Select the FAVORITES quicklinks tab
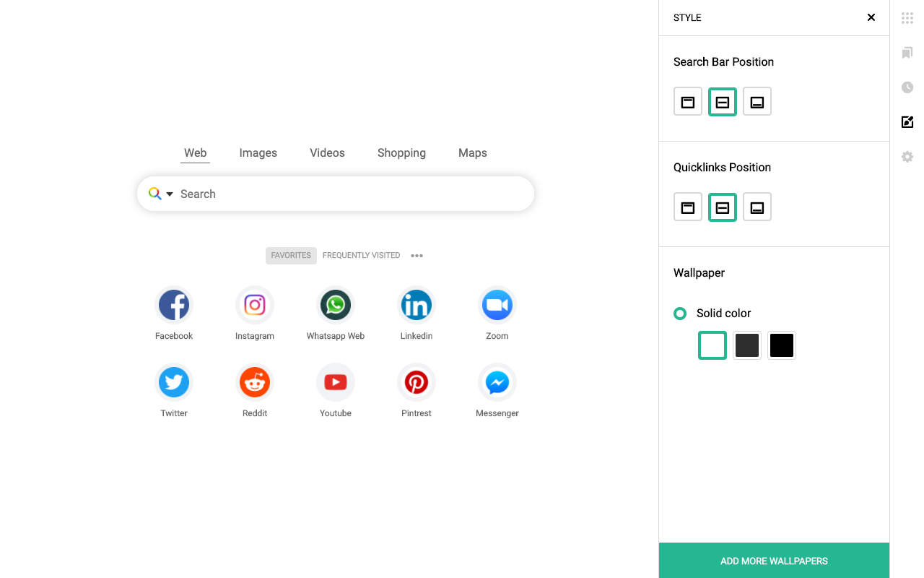This screenshot has width=924, height=578. pos(291,256)
